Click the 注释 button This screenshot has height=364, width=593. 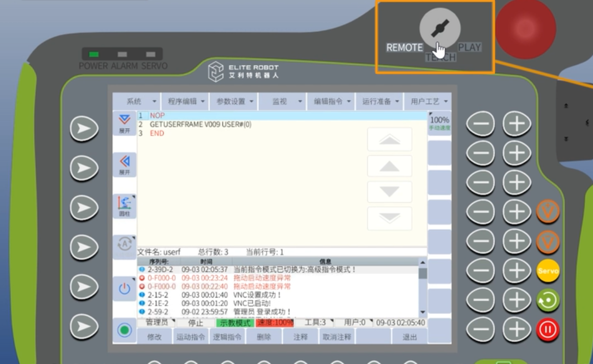pyautogui.click(x=300, y=337)
